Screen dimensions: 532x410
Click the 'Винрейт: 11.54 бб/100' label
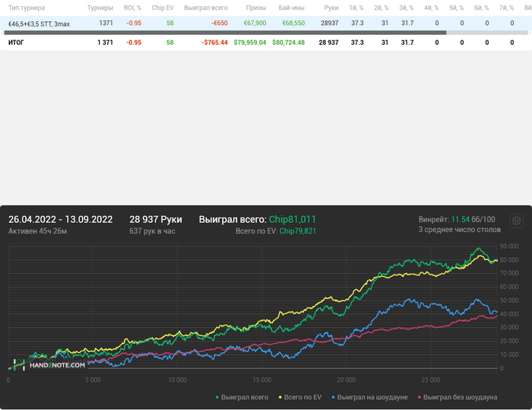click(x=457, y=219)
